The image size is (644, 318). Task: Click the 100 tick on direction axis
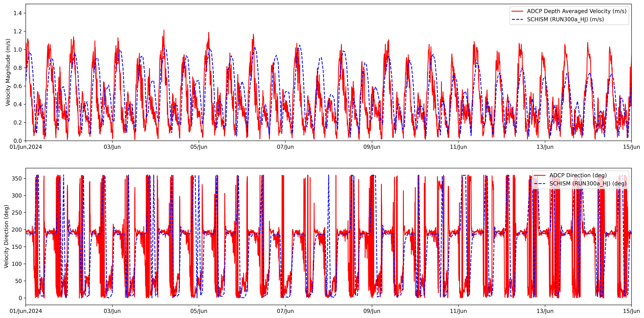pos(17,264)
